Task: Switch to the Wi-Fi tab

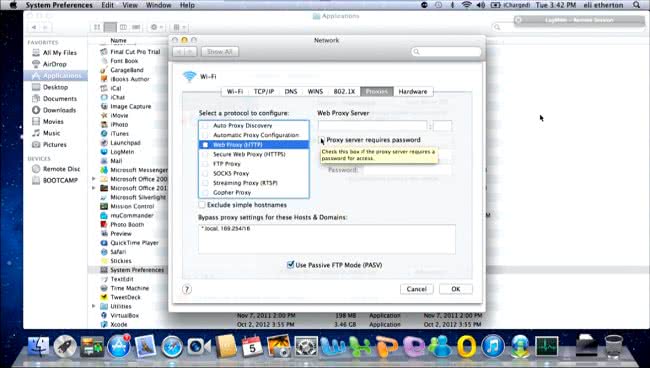Action: [235, 92]
